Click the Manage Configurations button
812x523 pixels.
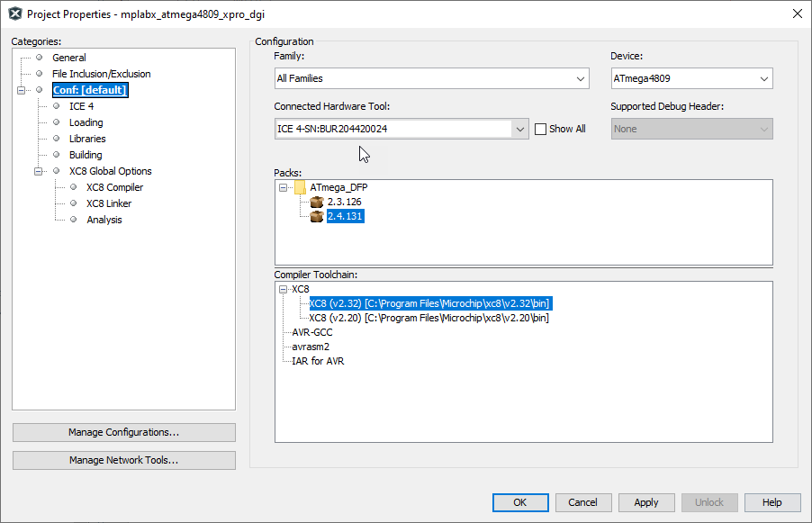pos(123,432)
